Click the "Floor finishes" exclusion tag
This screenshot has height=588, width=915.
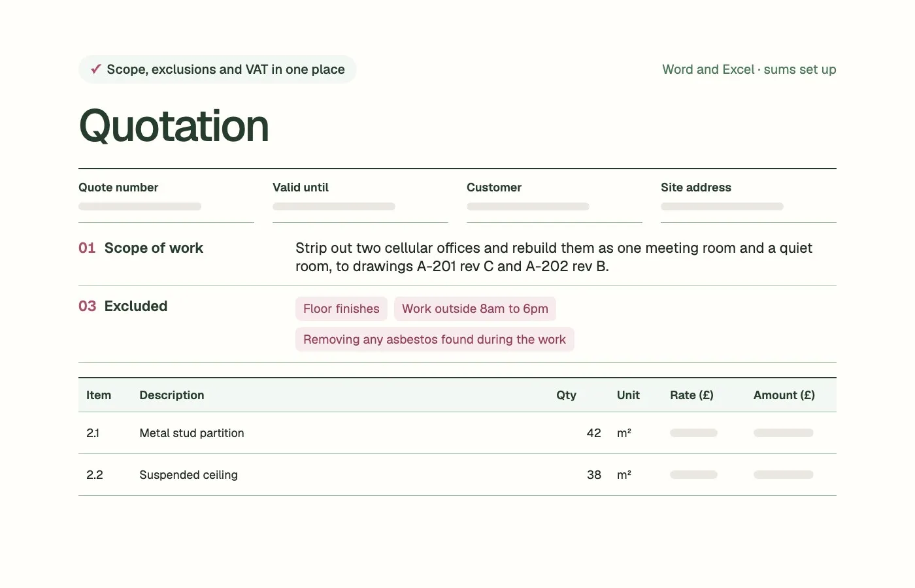click(341, 308)
